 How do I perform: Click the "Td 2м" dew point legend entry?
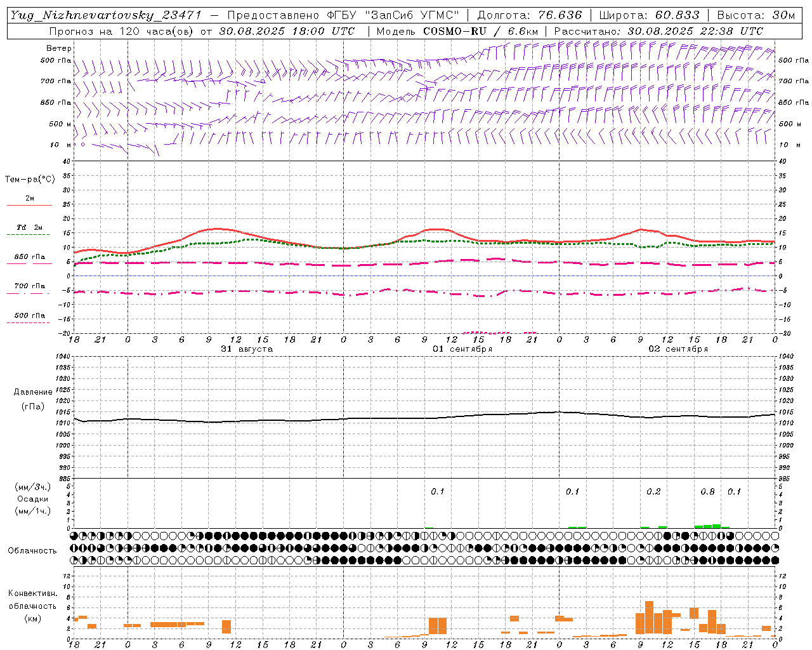29,227
